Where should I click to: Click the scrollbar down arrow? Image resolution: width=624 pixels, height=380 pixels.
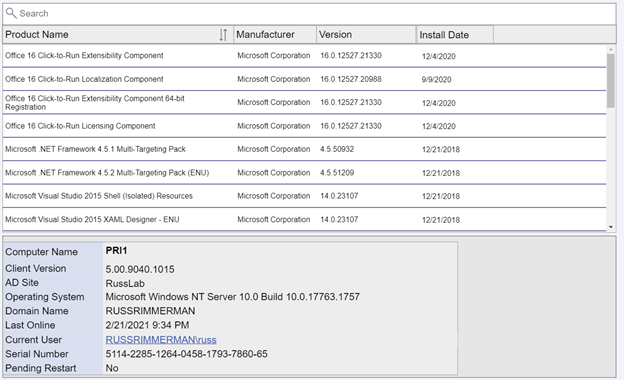click(610, 227)
